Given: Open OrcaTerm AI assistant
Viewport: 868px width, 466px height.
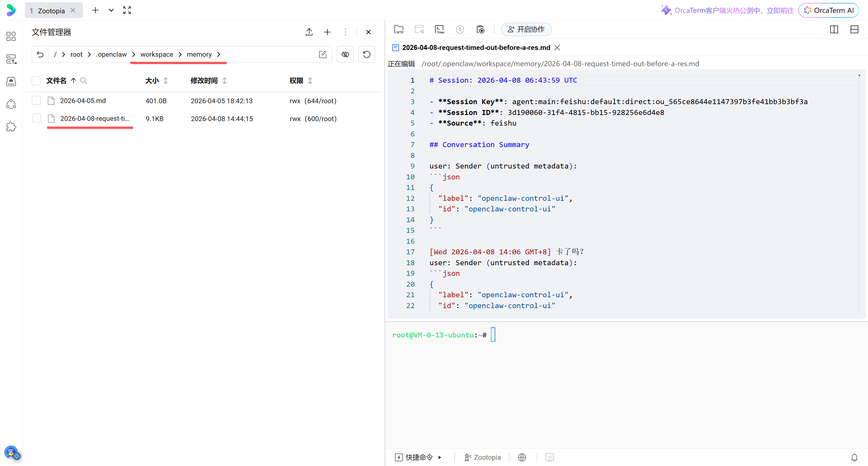Looking at the screenshot, I should pos(829,10).
